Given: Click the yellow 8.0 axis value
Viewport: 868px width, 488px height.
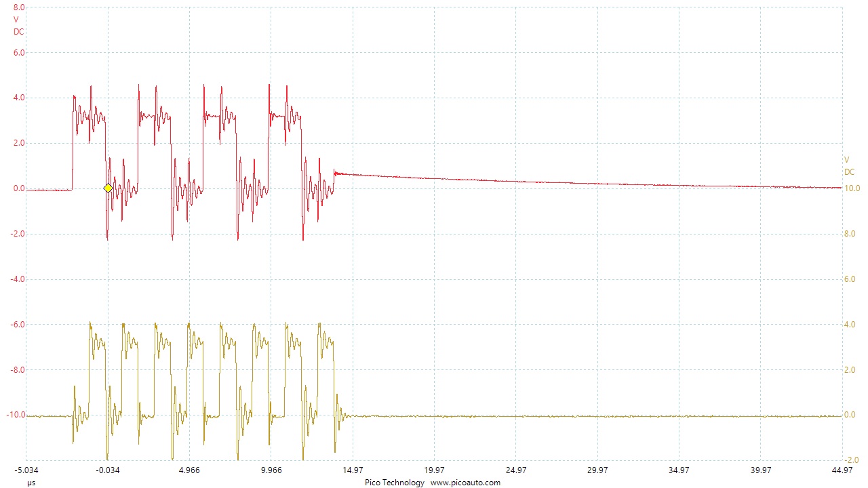Looking at the screenshot, I should point(850,234).
